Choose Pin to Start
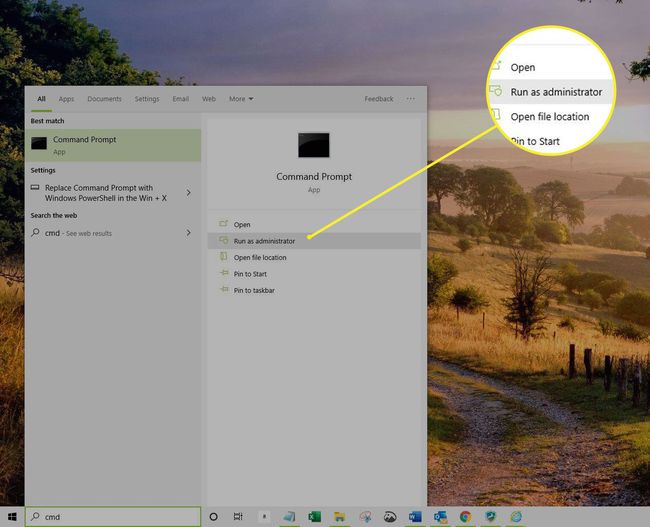Screen dimensions: 650x527 pos(314,274)
